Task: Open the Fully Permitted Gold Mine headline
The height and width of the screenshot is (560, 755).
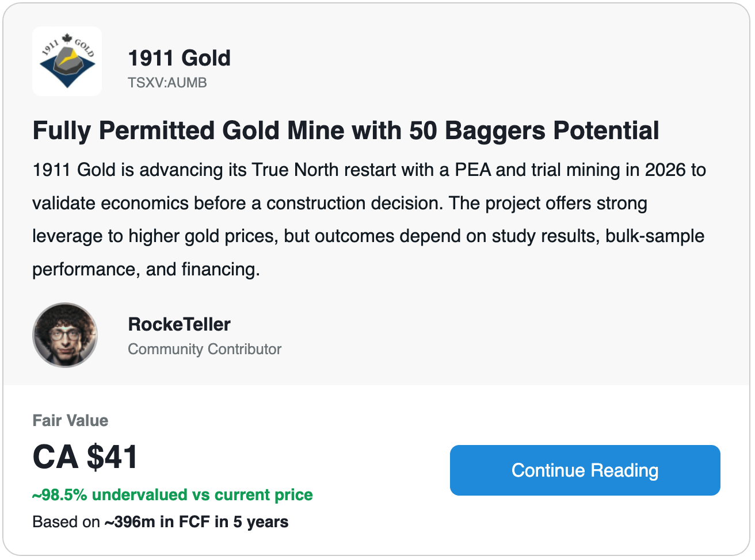Action: [345, 131]
